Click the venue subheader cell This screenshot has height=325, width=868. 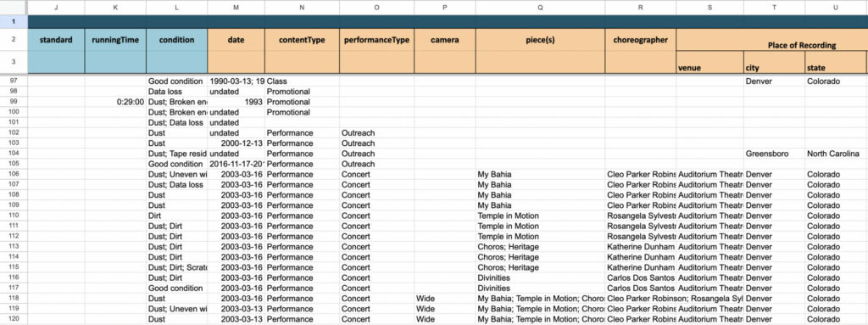(x=709, y=62)
